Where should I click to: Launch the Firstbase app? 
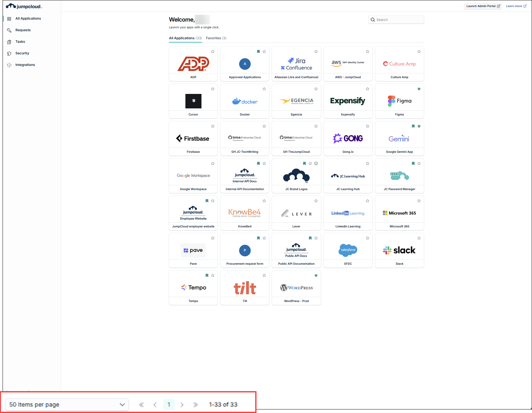pos(193,138)
